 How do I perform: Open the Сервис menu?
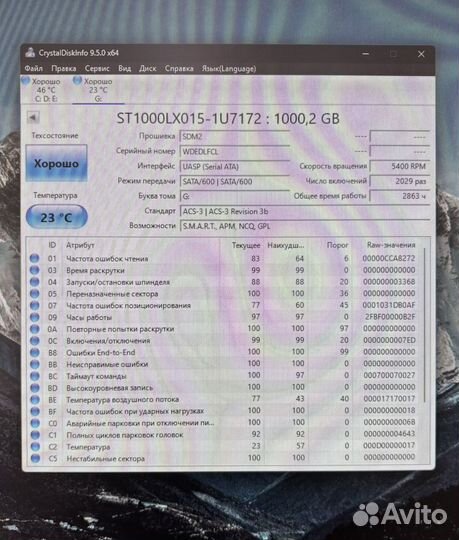(x=97, y=69)
